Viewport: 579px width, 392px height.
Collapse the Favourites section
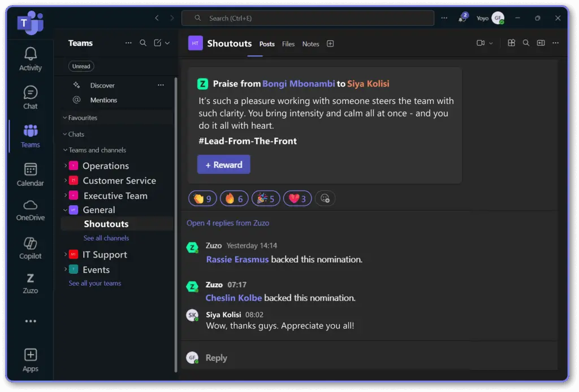(65, 118)
